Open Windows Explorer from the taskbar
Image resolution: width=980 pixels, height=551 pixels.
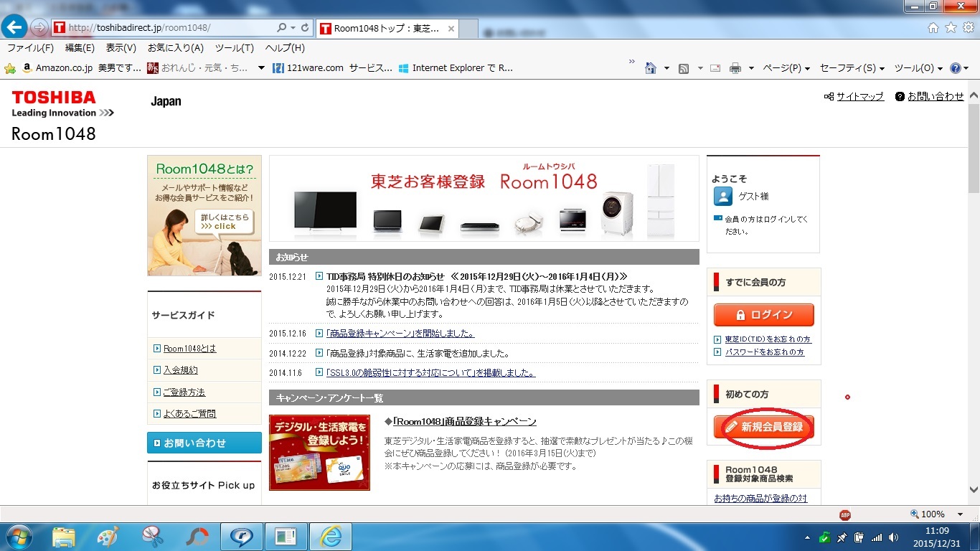[64, 537]
